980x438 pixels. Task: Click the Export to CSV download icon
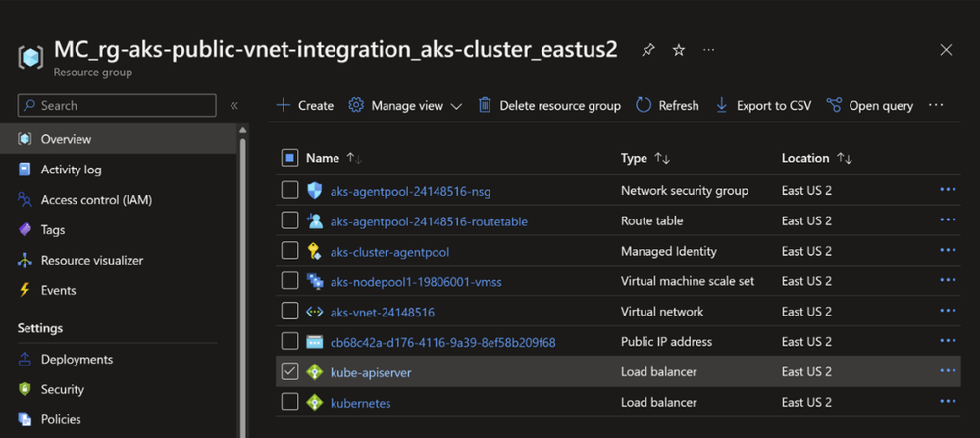point(722,105)
